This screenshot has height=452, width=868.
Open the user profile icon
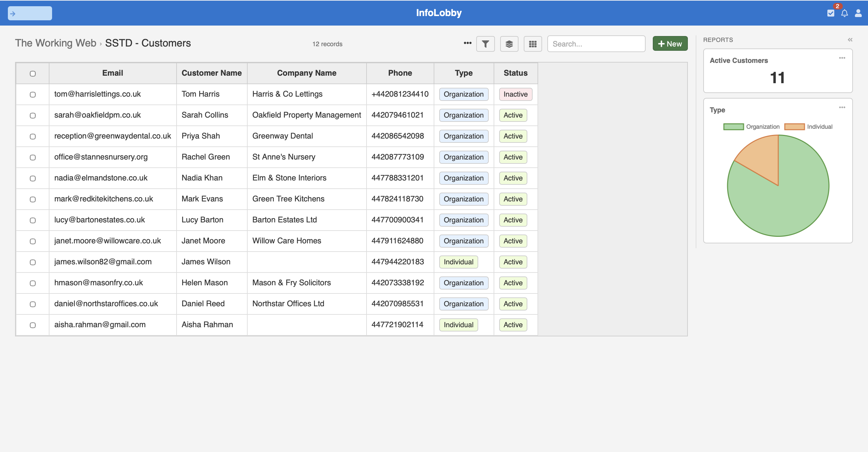(858, 13)
